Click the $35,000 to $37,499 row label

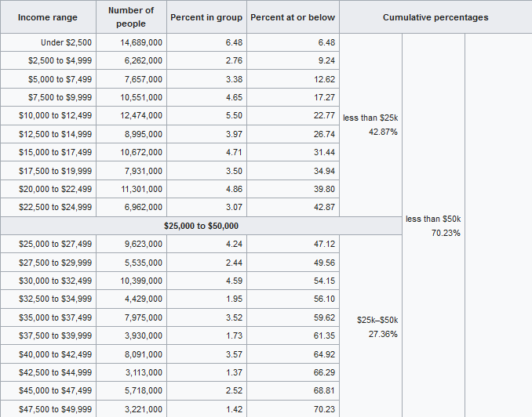click(x=55, y=317)
